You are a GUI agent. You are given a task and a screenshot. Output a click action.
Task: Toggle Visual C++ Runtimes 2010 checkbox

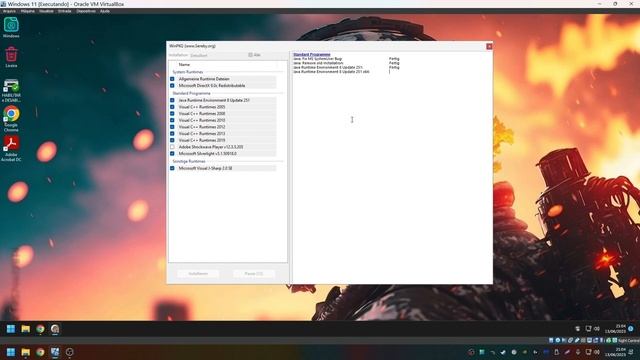click(172, 120)
